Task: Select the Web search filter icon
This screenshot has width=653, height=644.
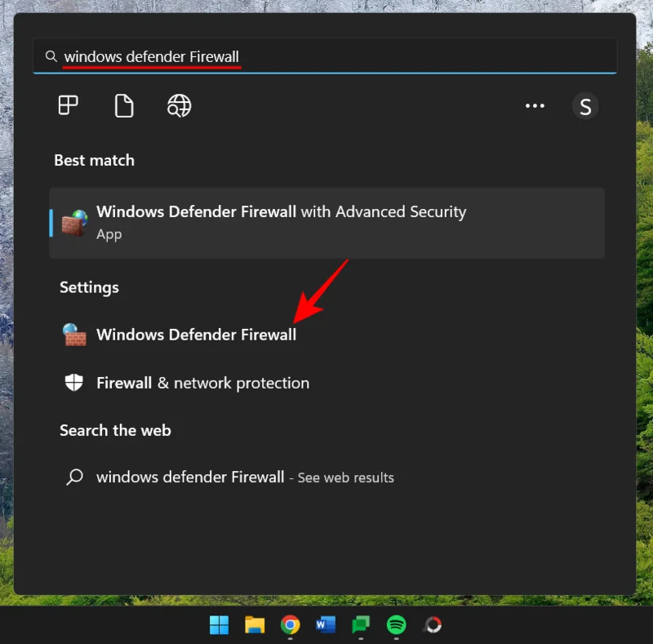Action: point(179,105)
